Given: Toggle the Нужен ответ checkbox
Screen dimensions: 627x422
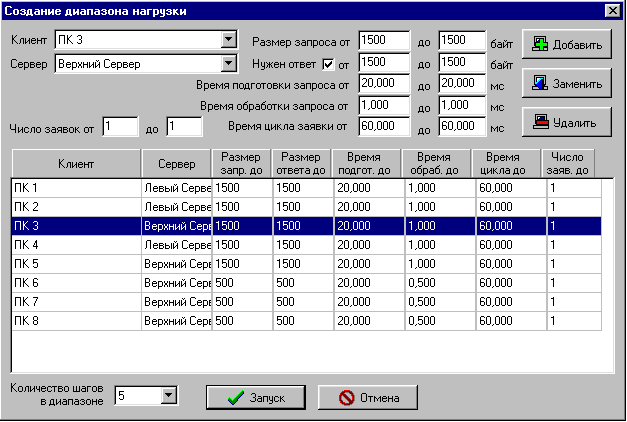Looking at the screenshot, I should pos(327,65).
